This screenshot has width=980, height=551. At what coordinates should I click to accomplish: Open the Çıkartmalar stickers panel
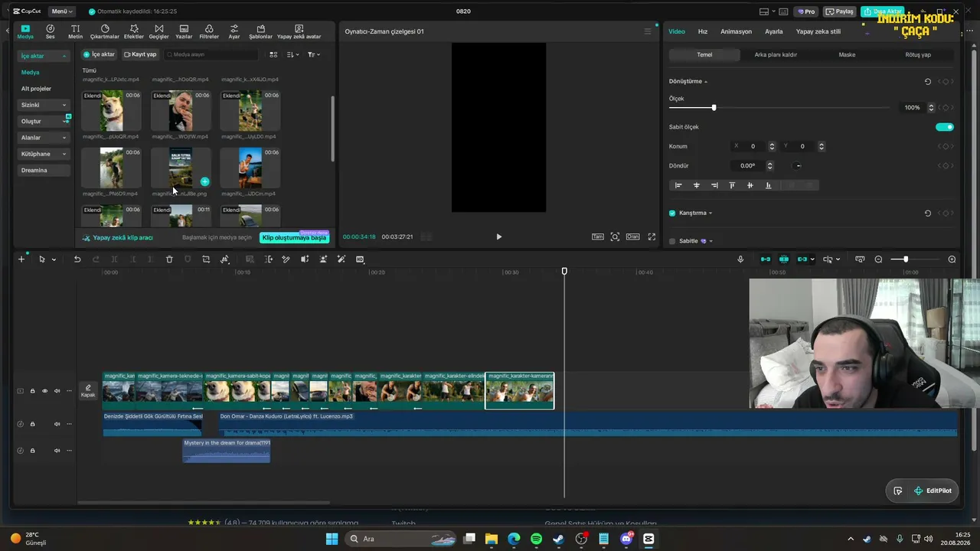(x=105, y=31)
